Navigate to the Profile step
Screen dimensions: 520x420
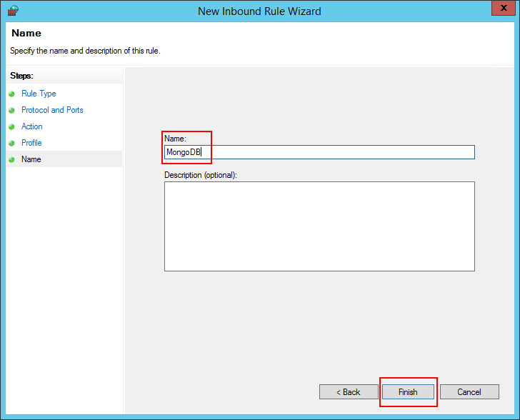pyautogui.click(x=31, y=143)
